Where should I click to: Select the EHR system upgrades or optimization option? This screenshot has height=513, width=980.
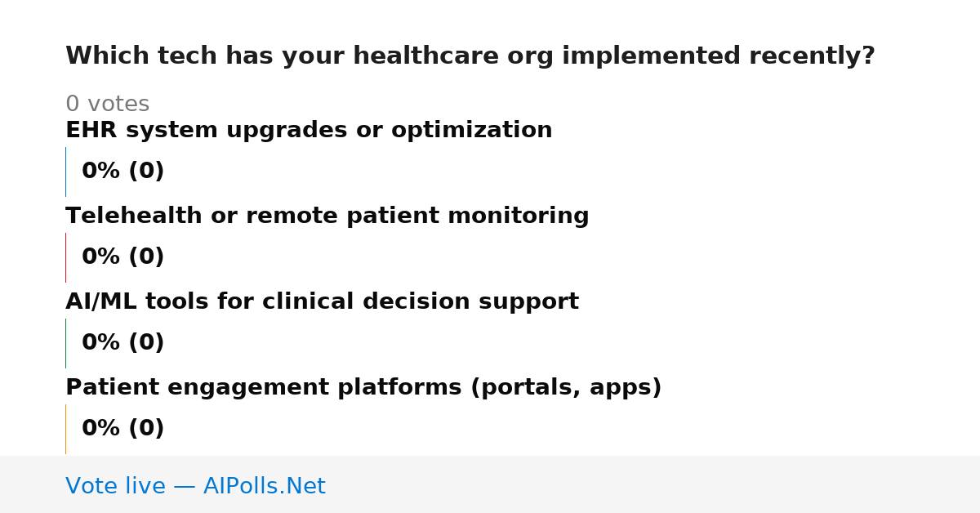pyautogui.click(x=309, y=131)
